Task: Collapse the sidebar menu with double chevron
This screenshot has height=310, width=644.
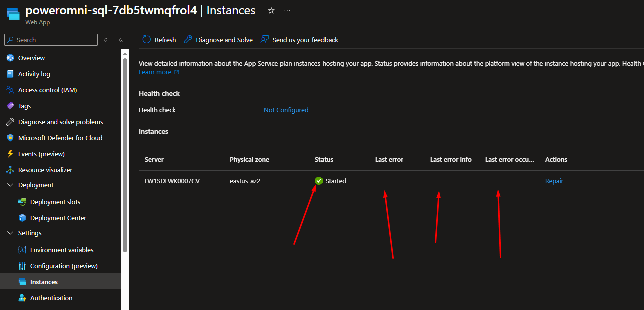Action: (x=121, y=40)
